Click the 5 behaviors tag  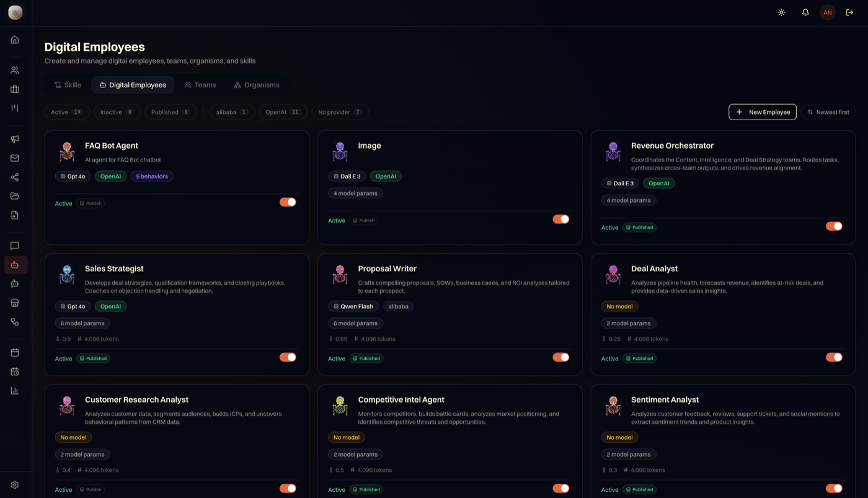[x=152, y=177]
